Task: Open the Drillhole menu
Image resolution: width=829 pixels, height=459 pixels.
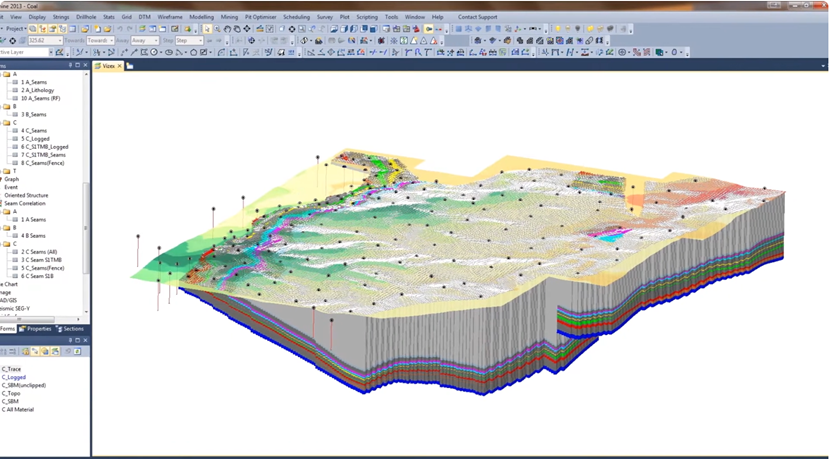Action: tap(86, 17)
